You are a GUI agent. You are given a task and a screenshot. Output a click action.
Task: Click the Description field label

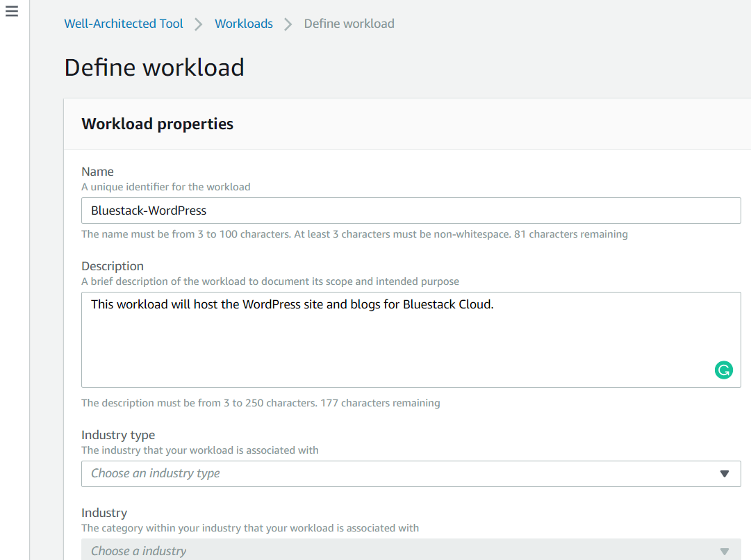click(113, 266)
